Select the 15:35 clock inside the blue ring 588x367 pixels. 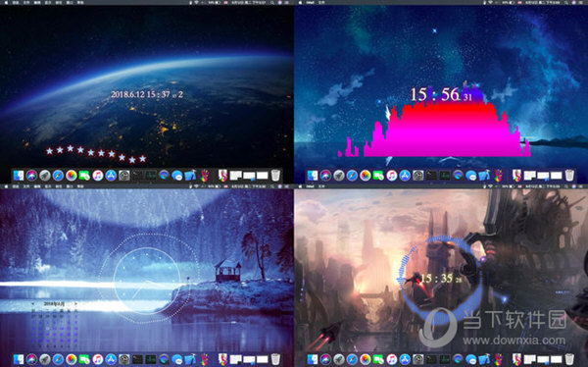(441, 279)
